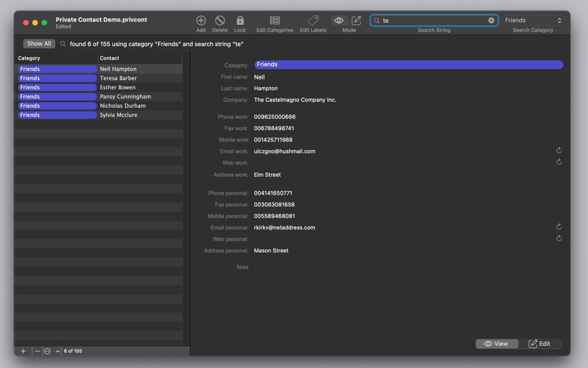Click the magnifier icon in the search field

point(377,20)
